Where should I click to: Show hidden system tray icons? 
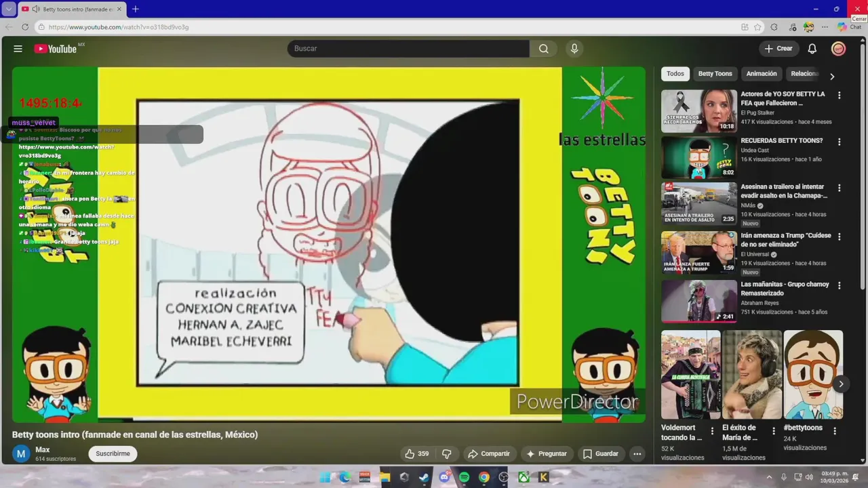point(769,477)
